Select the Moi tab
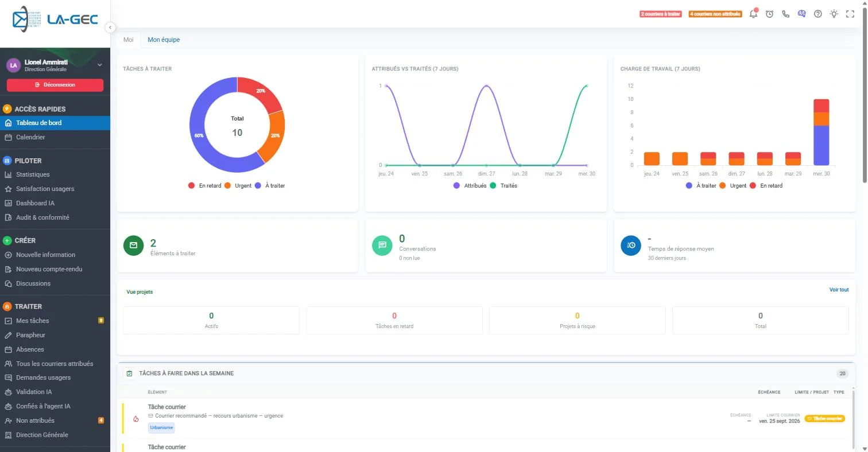This screenshot has width=868, height=452. coord(129,40)
